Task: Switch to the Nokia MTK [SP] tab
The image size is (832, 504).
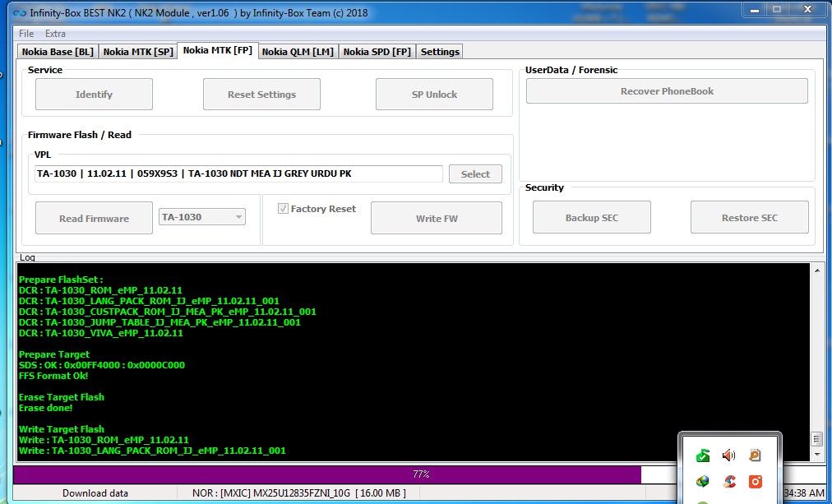Action: (x=138, y=52)
